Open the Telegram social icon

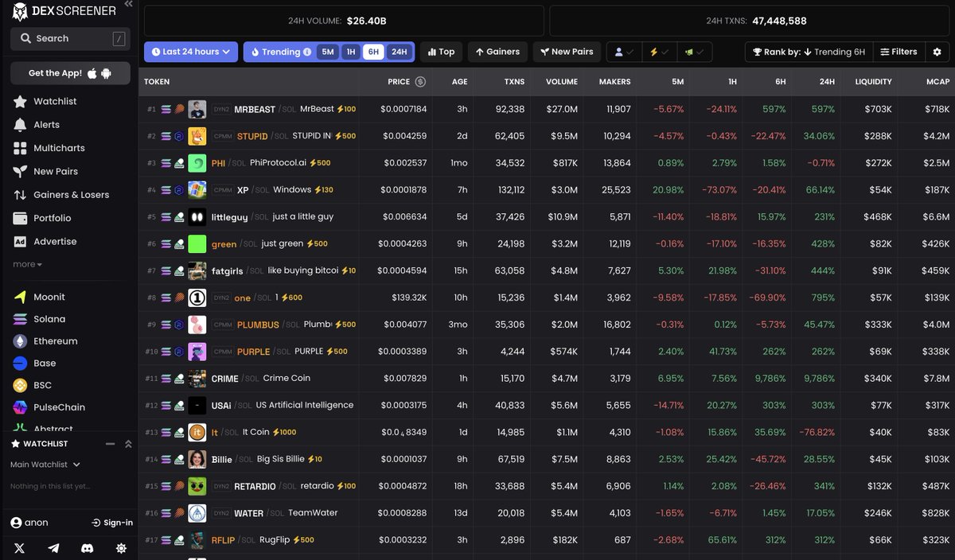click(53, 548)
